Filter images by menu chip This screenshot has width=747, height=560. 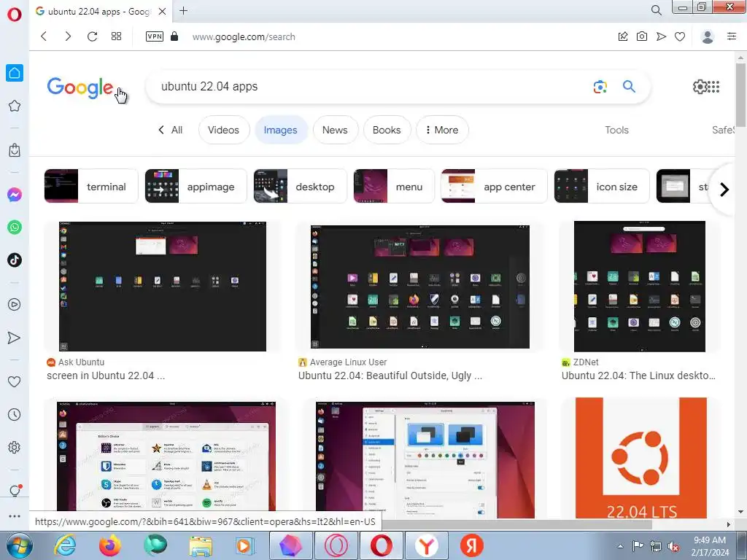(x=394, y=186)
